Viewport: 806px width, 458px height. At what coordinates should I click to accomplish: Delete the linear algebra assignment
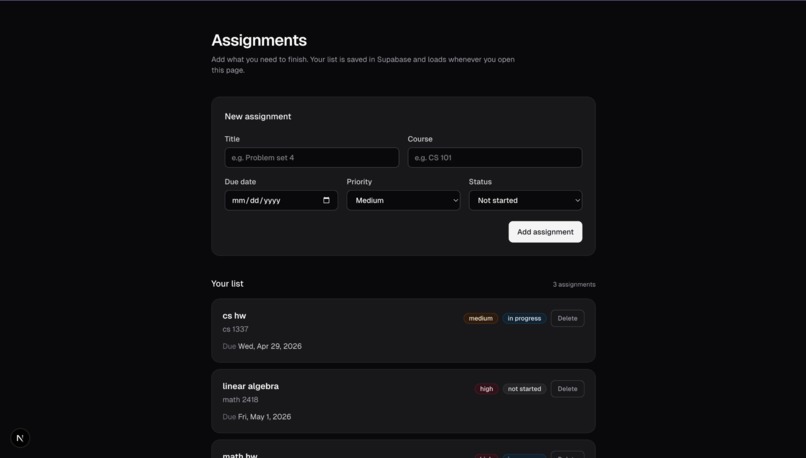tap(567, 389)
